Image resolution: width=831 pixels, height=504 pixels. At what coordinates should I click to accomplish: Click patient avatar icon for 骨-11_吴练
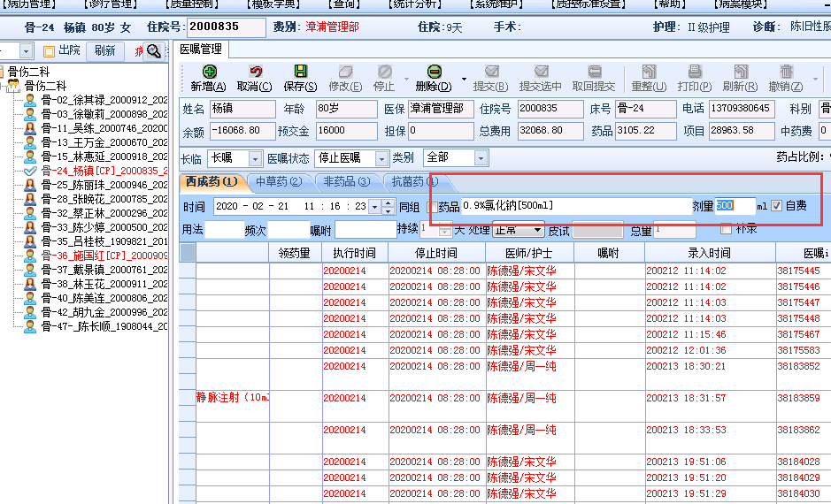[x=30, y=128]
